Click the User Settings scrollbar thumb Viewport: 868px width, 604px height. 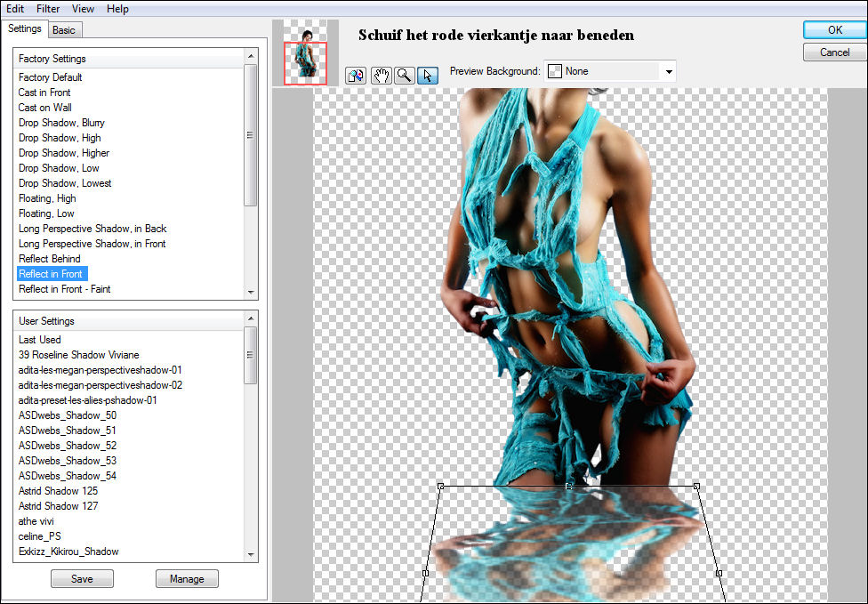point(251,355)
